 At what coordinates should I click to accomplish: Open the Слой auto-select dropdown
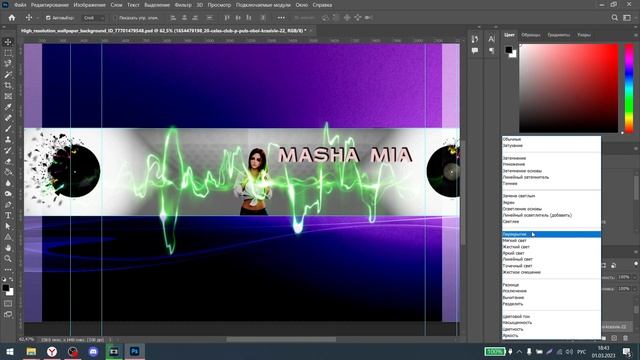(x=93, y=18)
